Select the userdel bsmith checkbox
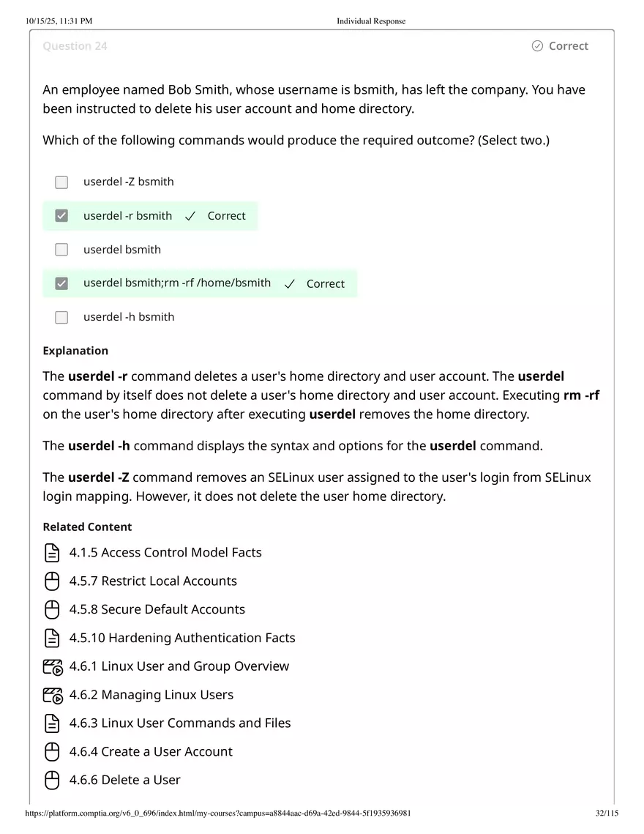Viewport: 644px width, 834px height. pyautogui.click(x=61, y=249)
